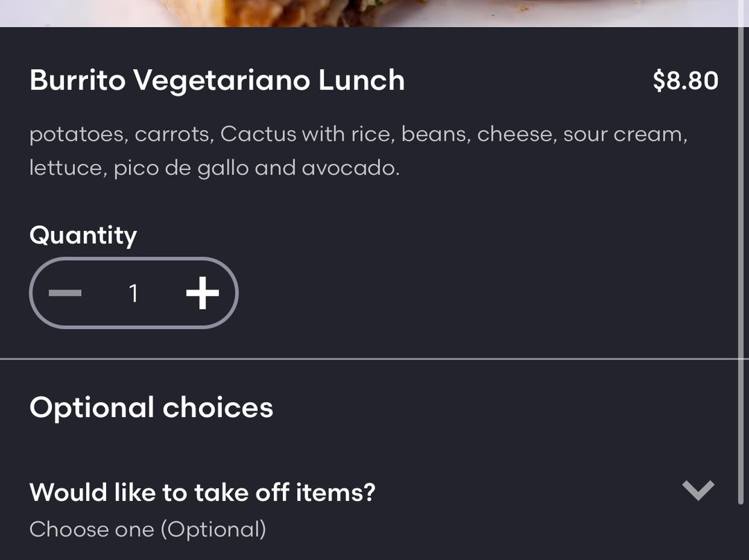Screen dimensions: 749x560
Task: Click the ingredients description text
Action: click(x=358, y=150)
